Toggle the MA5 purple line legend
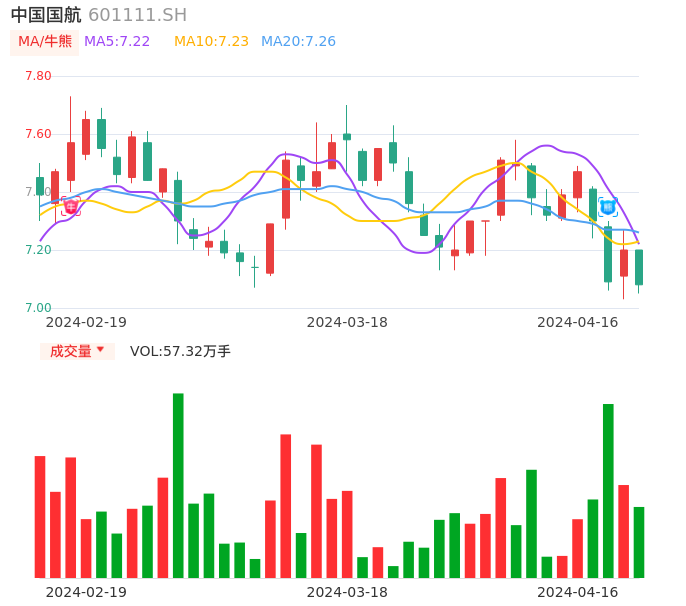The height and width of the screenshot is (606, 686). 117,42
